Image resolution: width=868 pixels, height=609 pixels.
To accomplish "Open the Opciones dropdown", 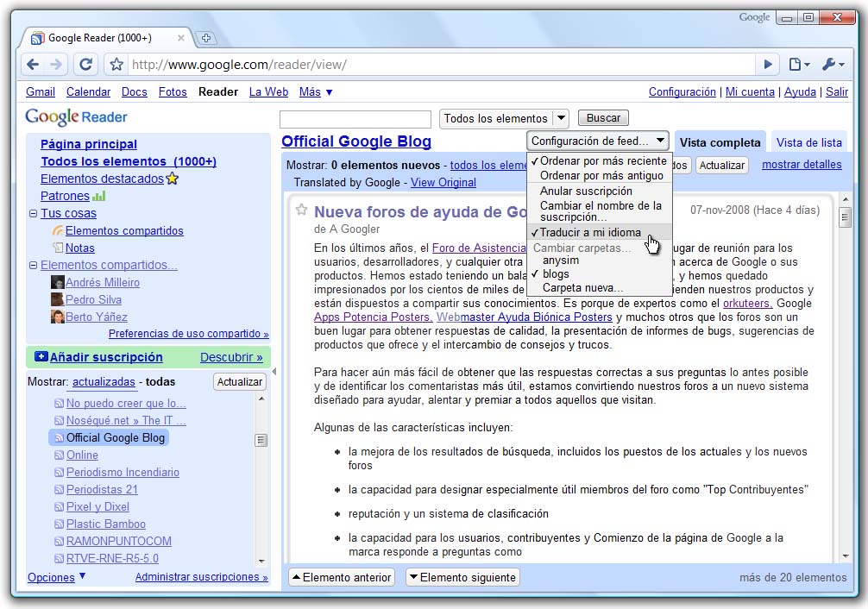I will (x=57, y=577).
